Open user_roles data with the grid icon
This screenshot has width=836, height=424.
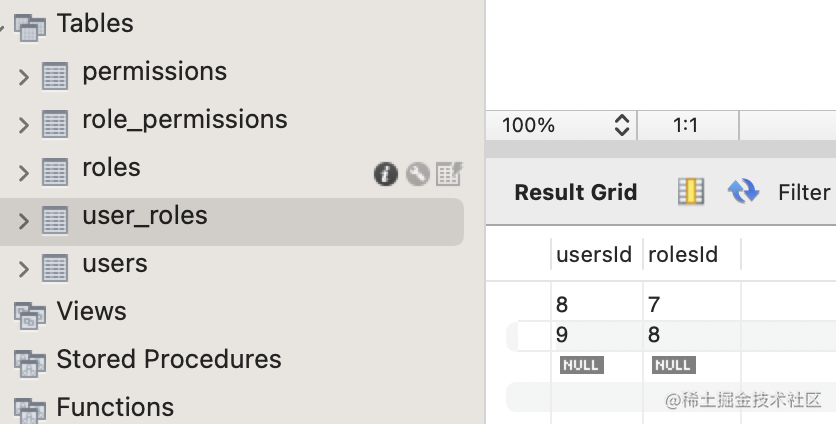coord(449,175)
